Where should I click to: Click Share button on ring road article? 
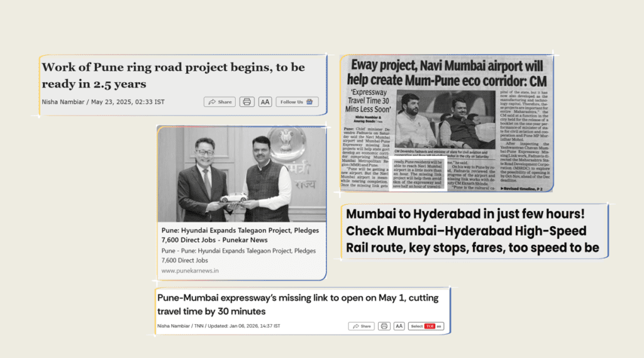coord(219,102)
